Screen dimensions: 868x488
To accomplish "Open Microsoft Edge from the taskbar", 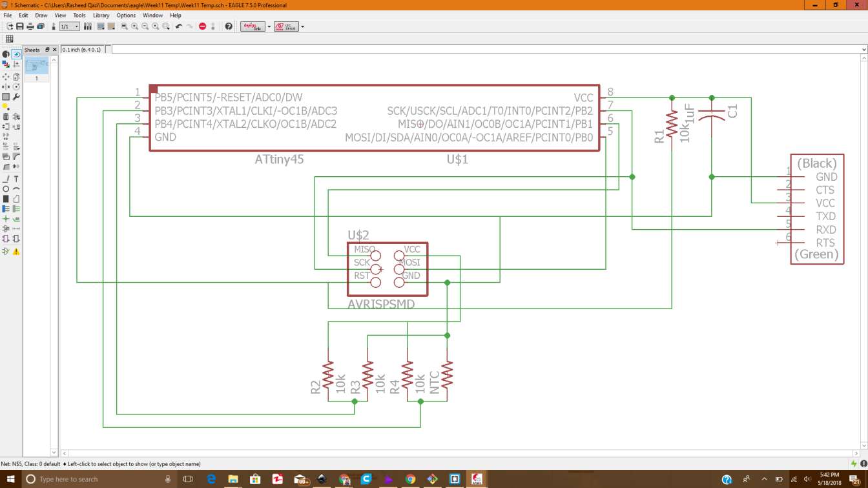I will pyautogui.click(x=211, y=479).
